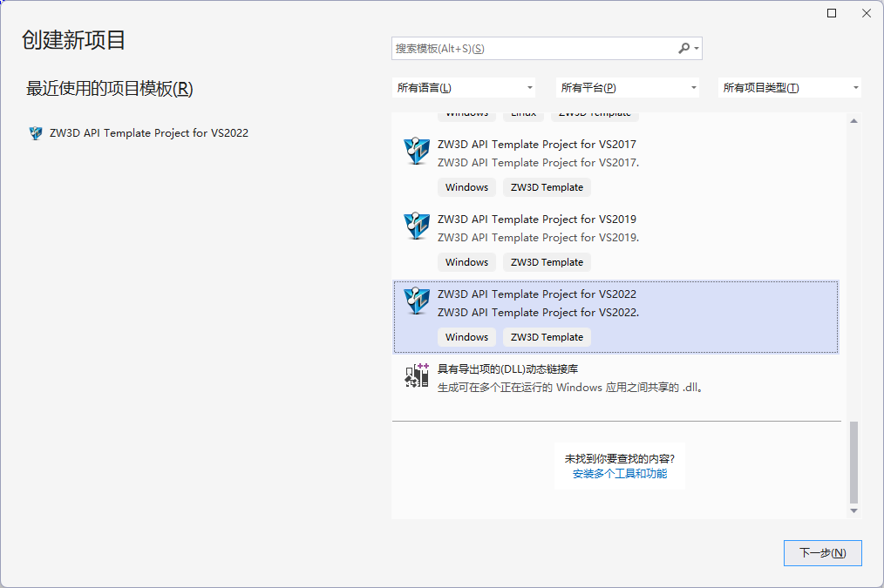The image size is (884, 588).
Task: Open the 所有平台 platform dropdown
Action: point(628,87)
